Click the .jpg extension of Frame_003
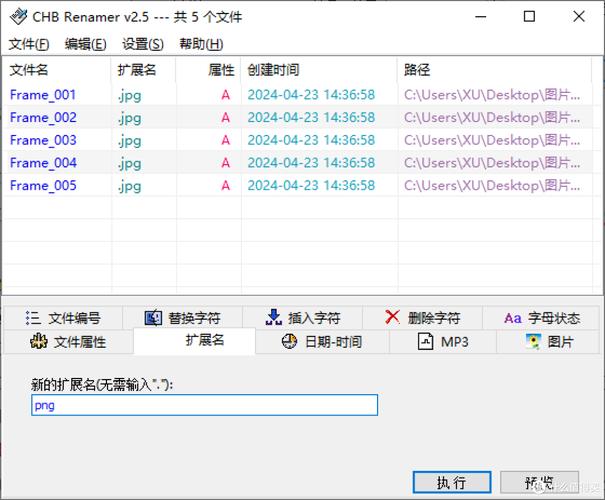This screenshot has height=500, width=605. 130,141
